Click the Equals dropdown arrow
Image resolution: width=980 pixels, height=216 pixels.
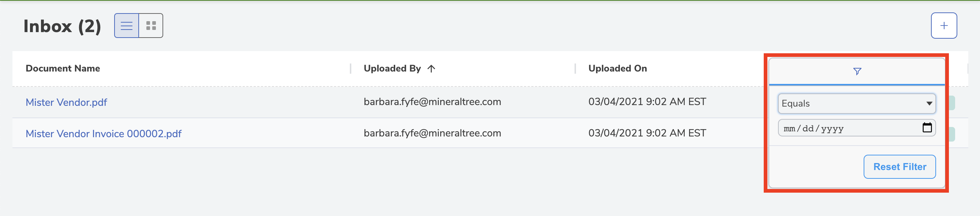pos(929,104)
